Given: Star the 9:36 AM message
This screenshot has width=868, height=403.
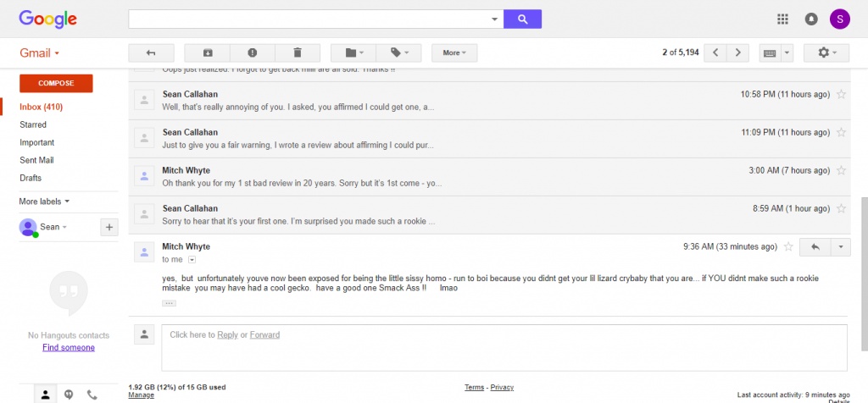Looking at the screenshot, I should [x=788, y=246].
